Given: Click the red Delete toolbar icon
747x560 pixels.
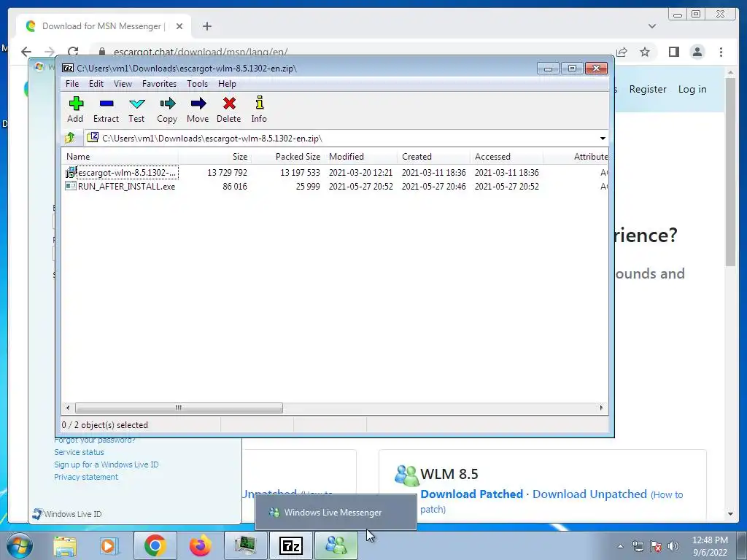Looking at the screenshot, I should pyautogui.click(x=228, y=109).
